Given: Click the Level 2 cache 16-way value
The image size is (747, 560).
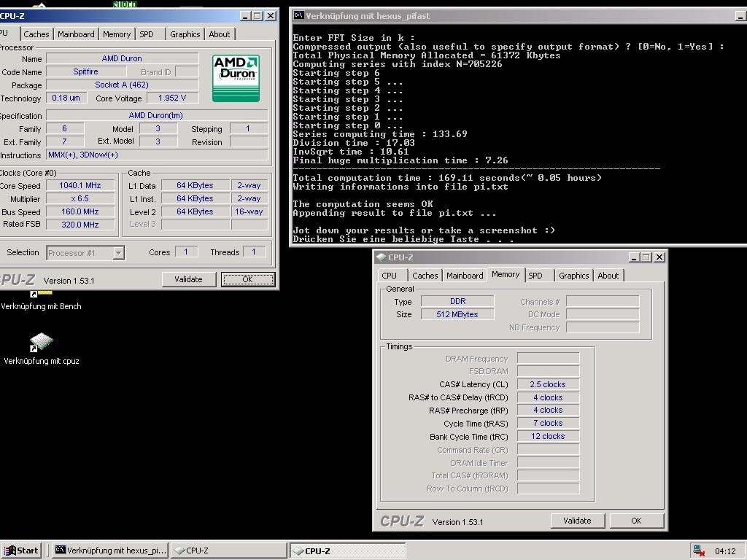Looking at the screenshot, I should (x=249, y=212).
